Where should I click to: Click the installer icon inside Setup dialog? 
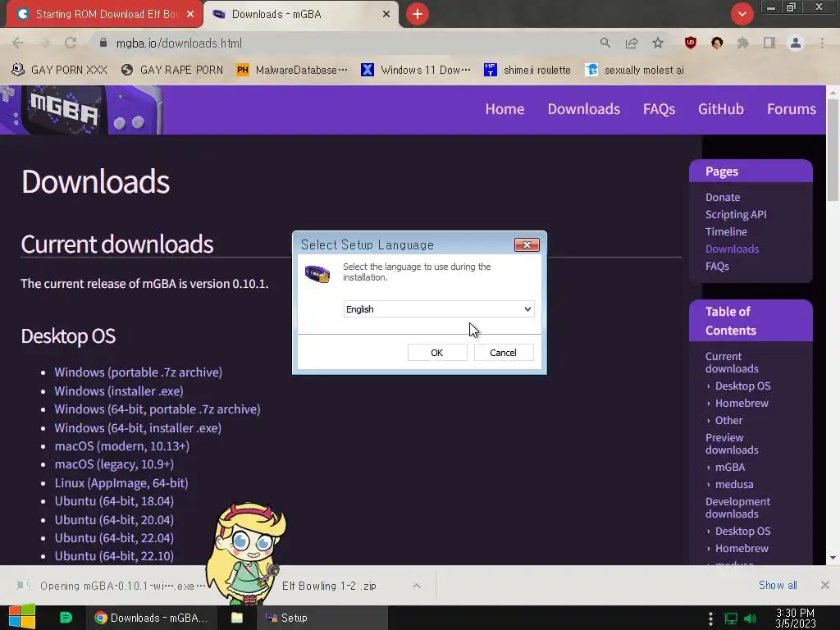(x=317, y=274)
